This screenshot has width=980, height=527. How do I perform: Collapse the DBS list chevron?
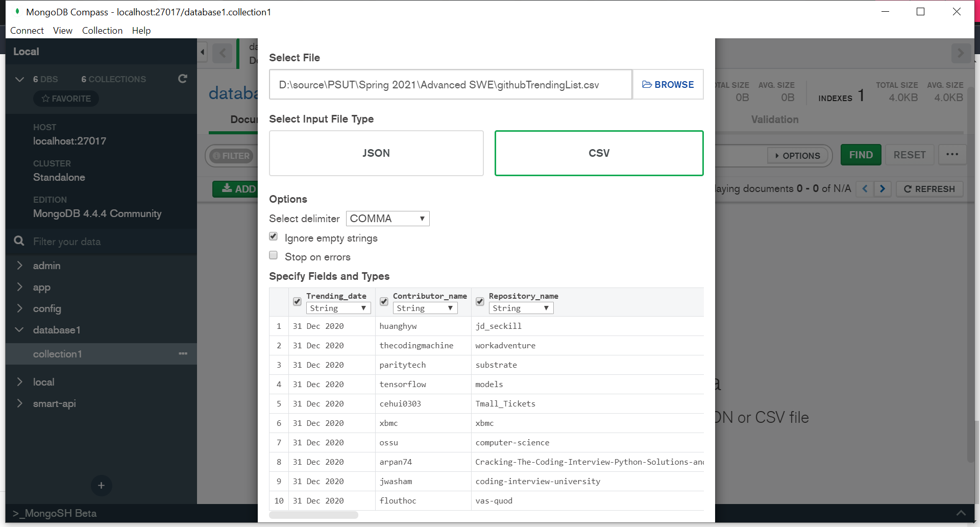coord(20,79)
